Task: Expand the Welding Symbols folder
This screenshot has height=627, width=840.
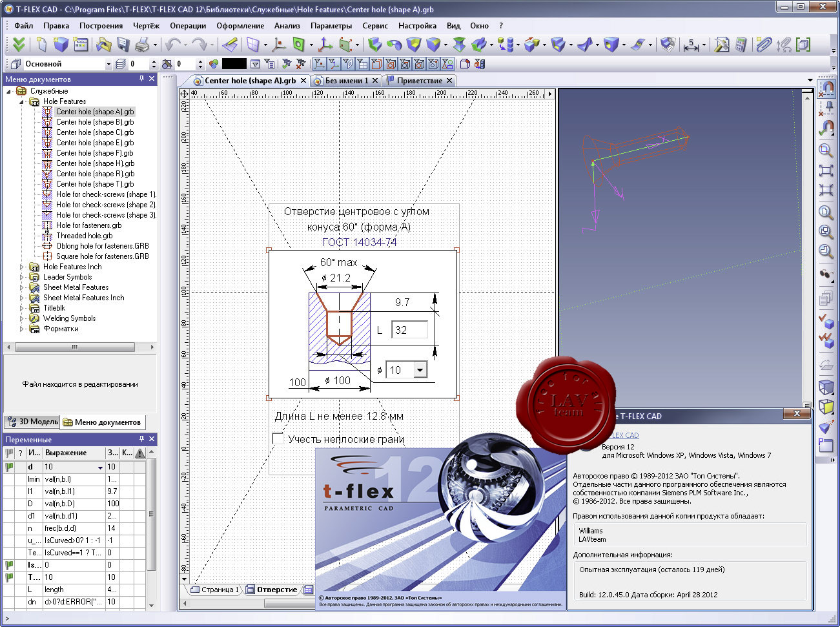Action: 21,318
